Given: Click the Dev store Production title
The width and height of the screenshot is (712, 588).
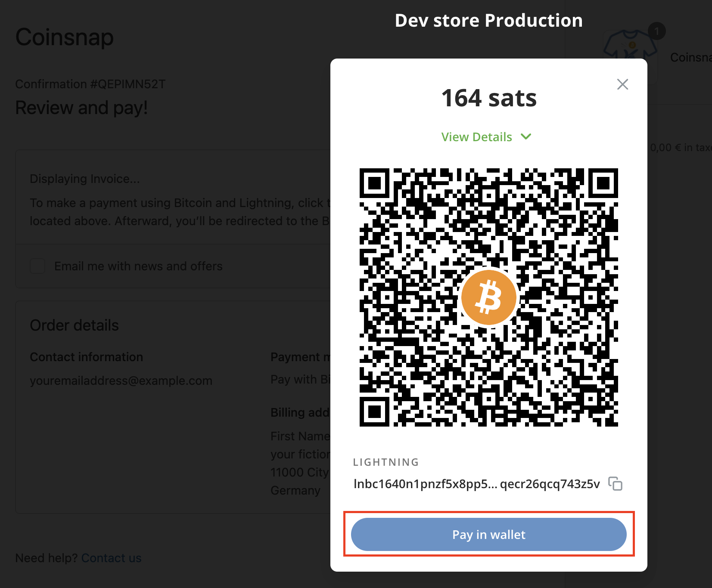Looking at the screenshot, I should point(488,21).
